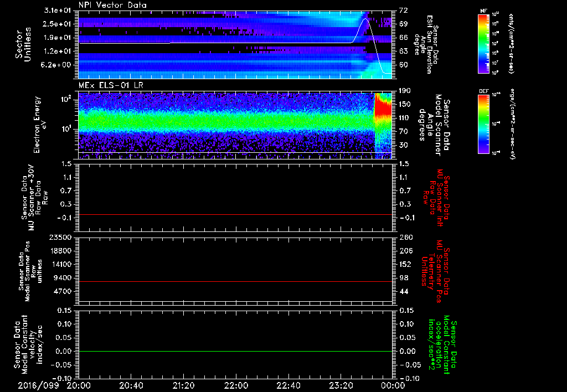Click the 3.1e+01 sector tick value
The height and width of the screenshot is (392, 567).
58,11
